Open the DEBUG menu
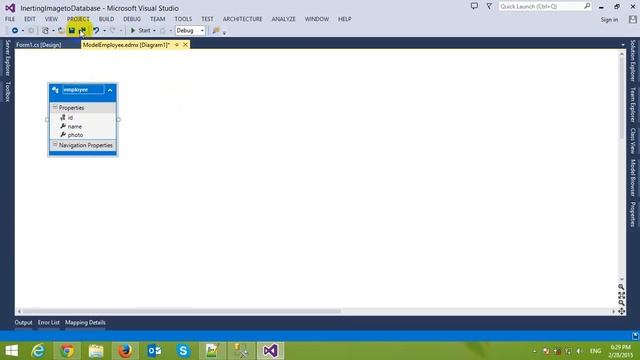Image resolution: width=640 pixels, height=360 pixels. [x=132, y=19]
